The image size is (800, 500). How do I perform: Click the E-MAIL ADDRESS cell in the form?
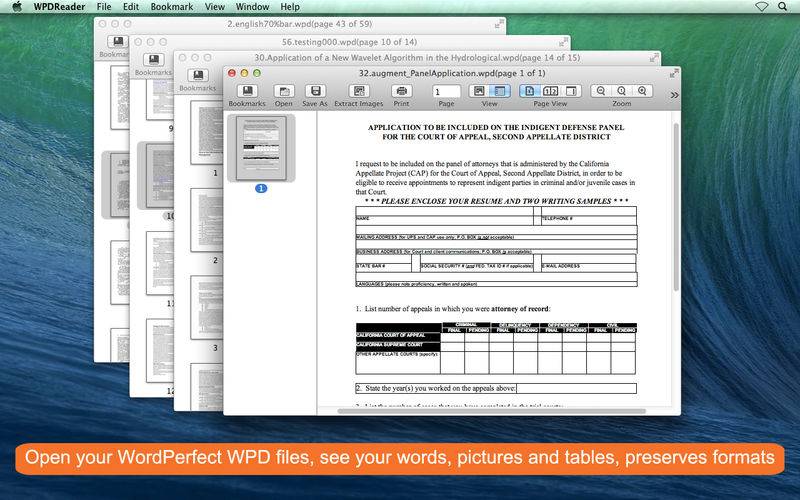[588, 262]
